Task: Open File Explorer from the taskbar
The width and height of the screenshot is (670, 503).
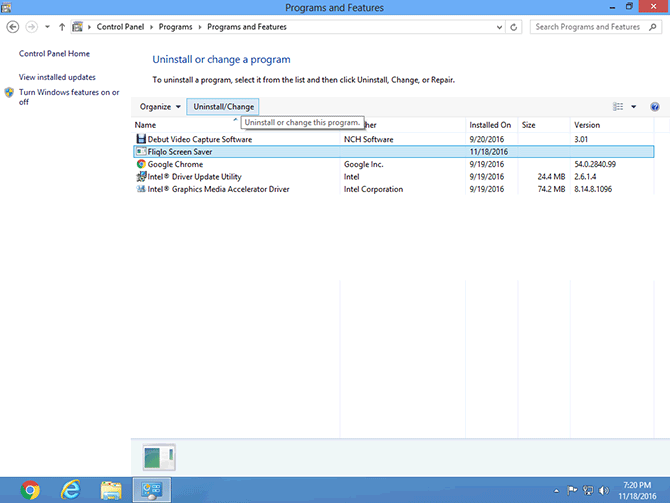Action: pos(111,490)
